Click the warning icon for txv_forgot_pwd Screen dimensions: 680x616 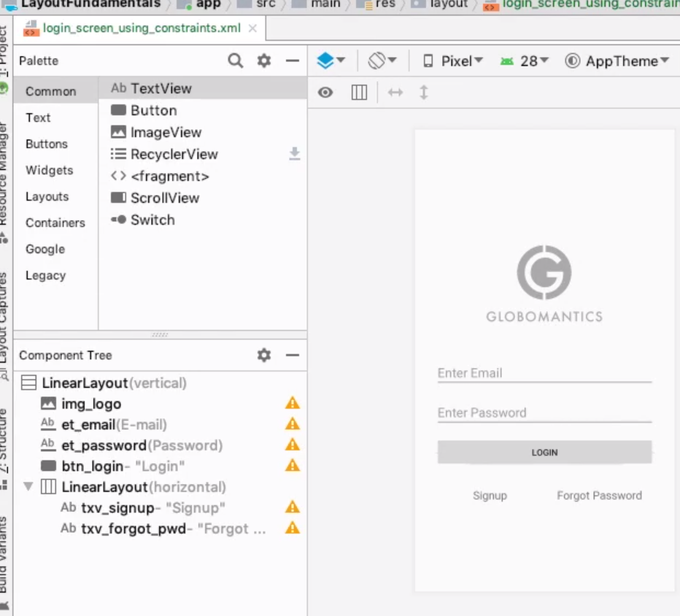pos(293,528)
